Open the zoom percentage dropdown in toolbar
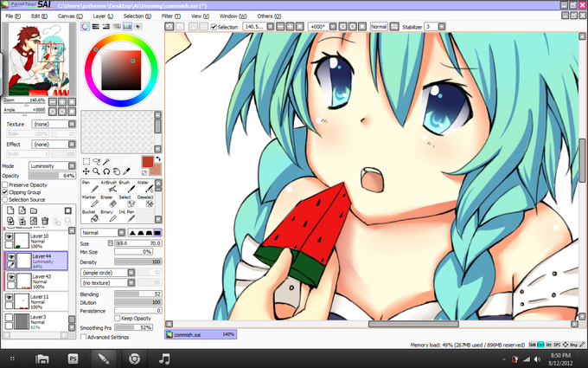588x368 pixels. coord(271,27)
